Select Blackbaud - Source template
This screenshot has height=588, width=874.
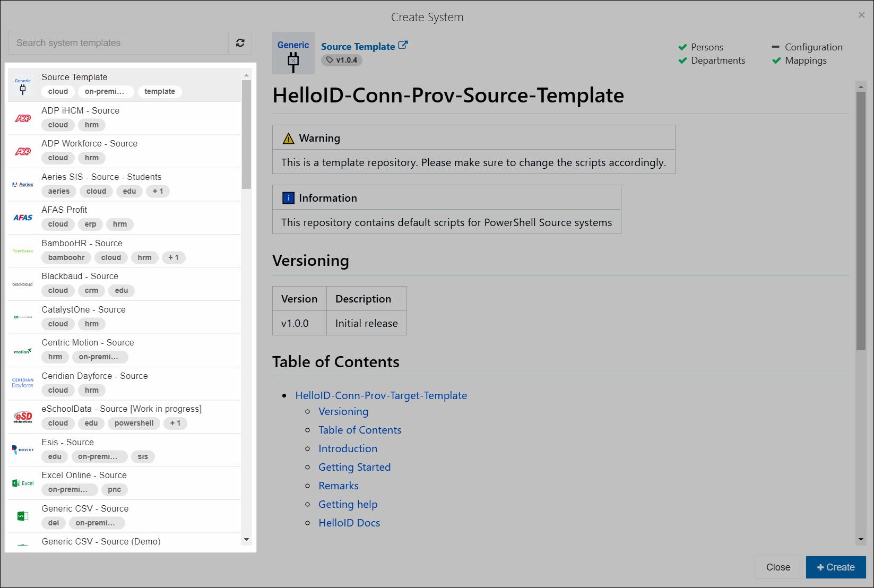[124, 284]
